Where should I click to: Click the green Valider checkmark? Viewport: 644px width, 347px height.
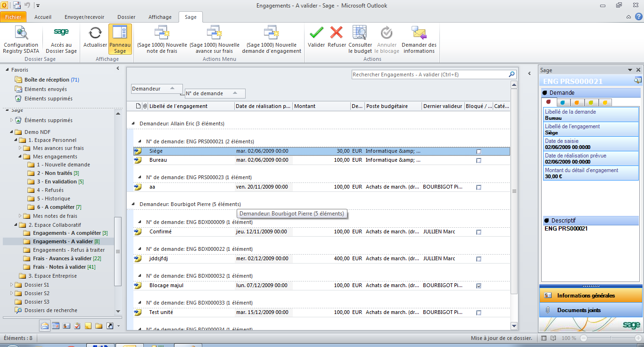(316, 37)
